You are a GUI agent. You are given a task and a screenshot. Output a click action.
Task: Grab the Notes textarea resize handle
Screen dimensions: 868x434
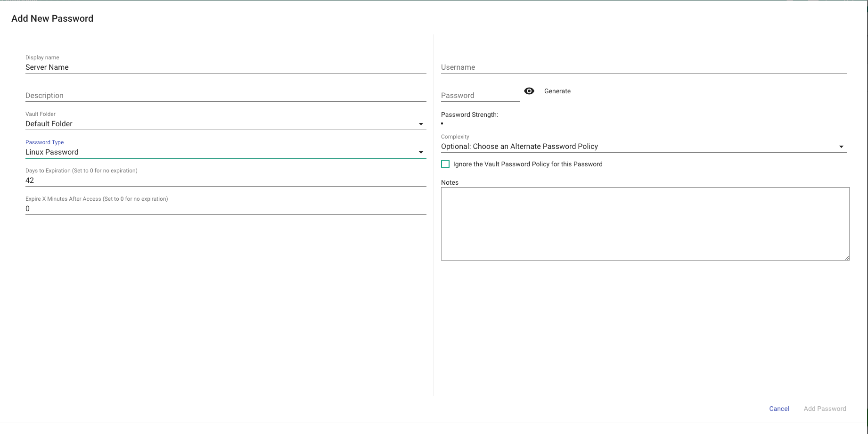(x=847, y=258)
